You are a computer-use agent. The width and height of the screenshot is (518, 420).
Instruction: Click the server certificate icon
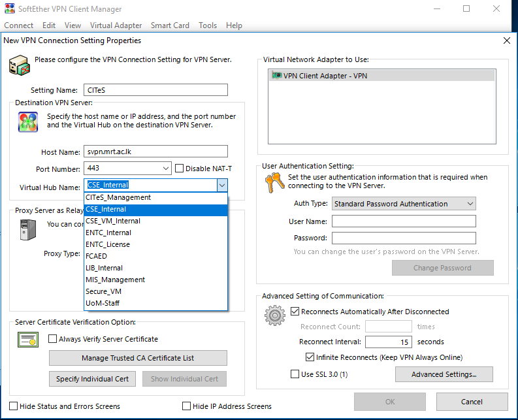tap(28, 340)
